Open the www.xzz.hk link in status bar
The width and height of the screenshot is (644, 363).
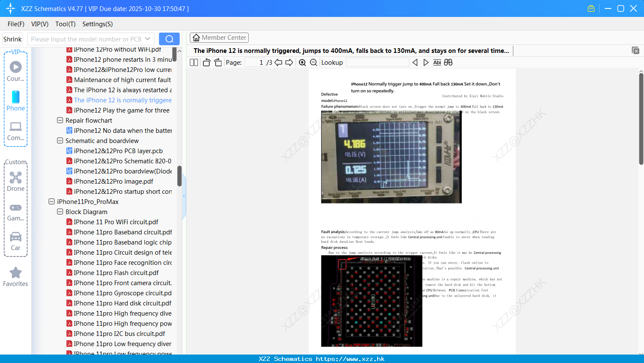350,359
